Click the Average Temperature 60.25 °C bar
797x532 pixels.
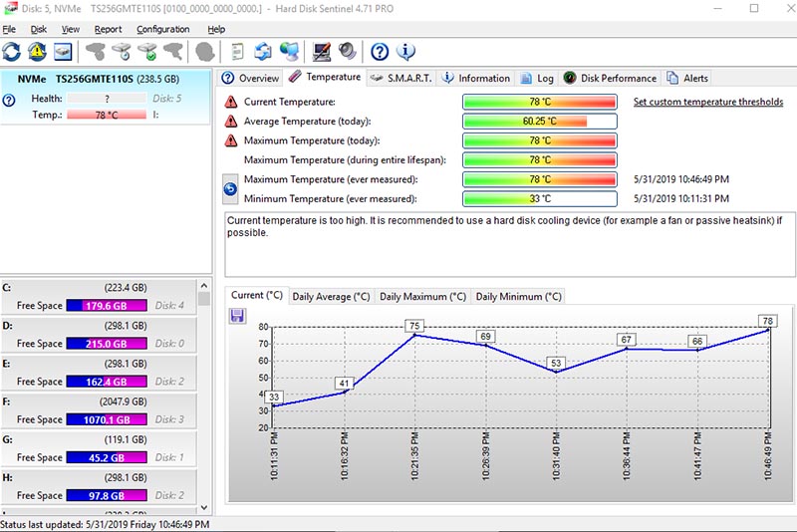(x=540, y=121)
